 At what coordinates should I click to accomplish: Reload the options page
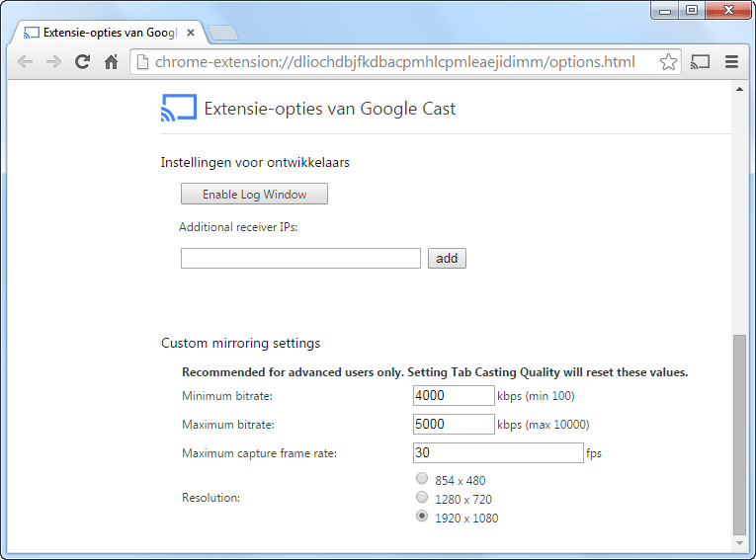83,62
